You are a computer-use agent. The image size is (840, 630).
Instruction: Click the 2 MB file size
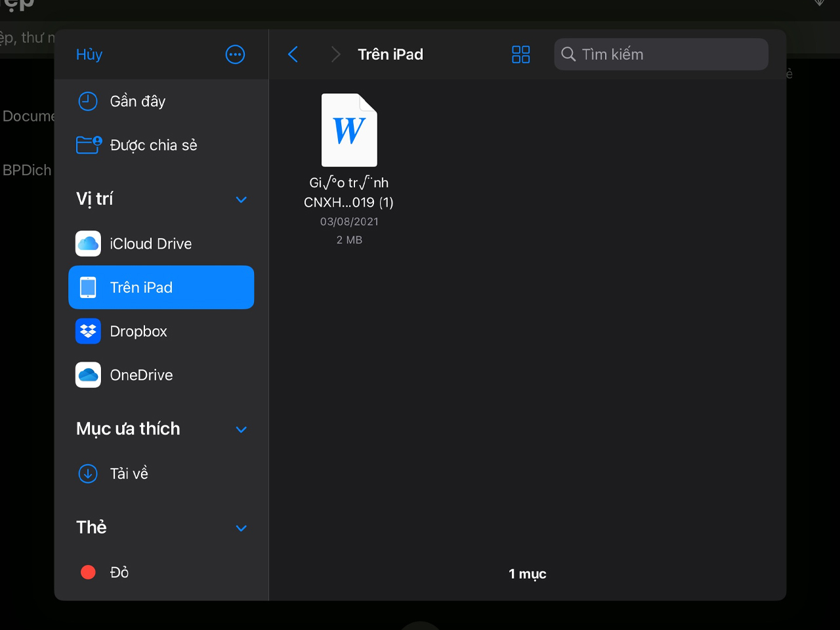click(x=349, y=240)
